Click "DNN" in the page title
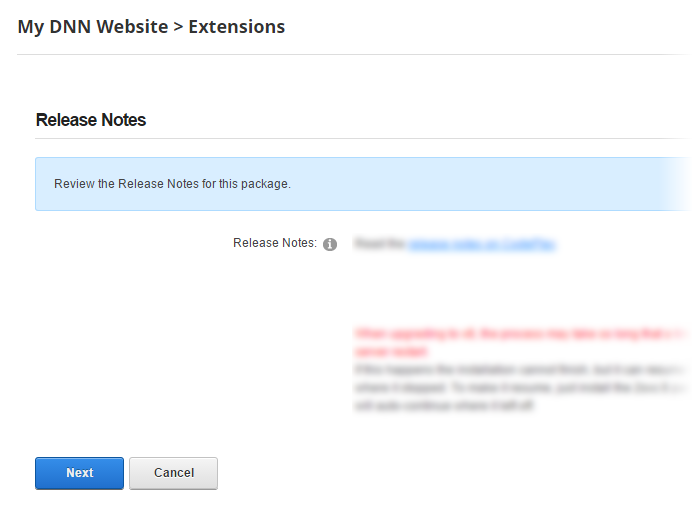This screenshot has height=514, width=693. (71, 27)
